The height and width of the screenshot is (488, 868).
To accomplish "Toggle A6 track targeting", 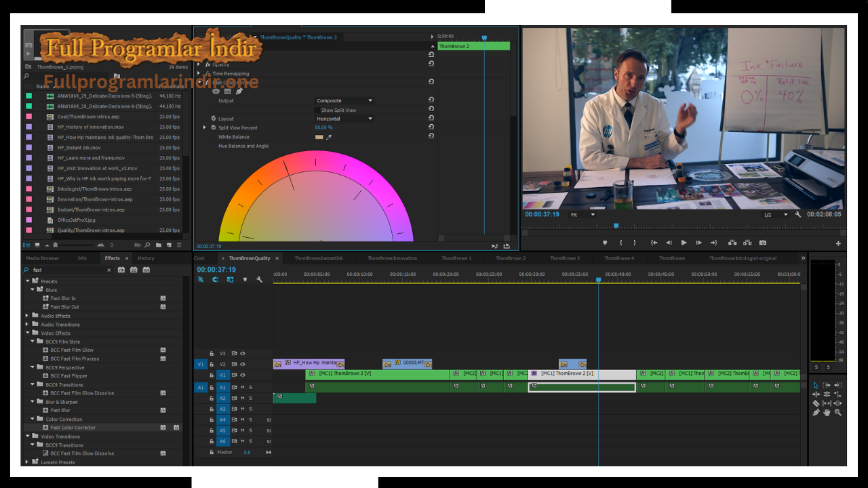I will point(222,441).
